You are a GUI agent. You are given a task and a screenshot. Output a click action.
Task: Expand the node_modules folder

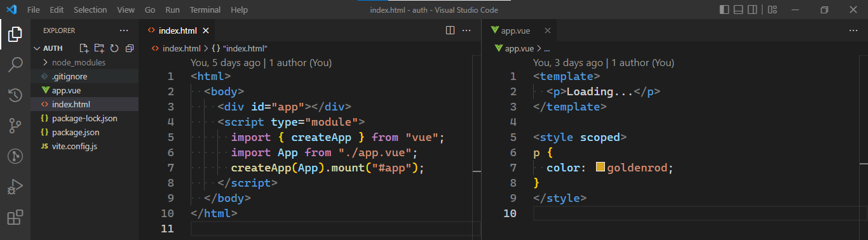click(85, 62)
